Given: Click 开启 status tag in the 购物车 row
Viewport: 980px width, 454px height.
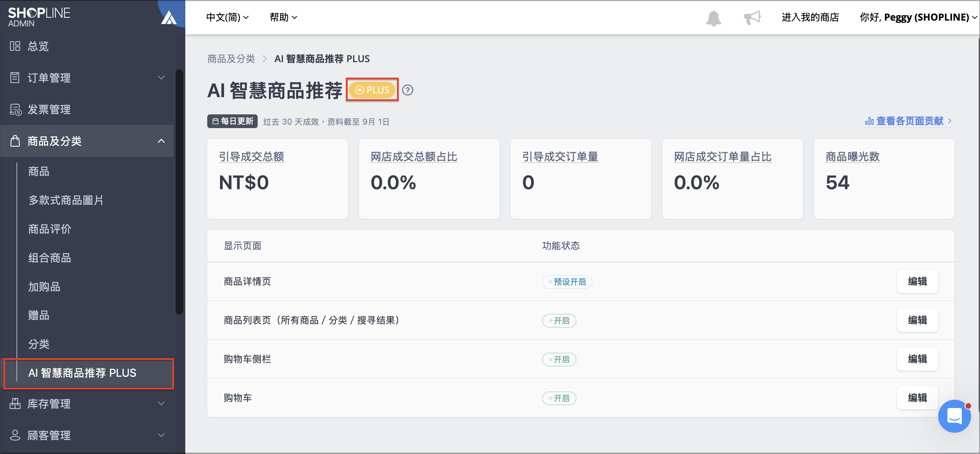Looking at the screenshot, I should tap(559, 398).
